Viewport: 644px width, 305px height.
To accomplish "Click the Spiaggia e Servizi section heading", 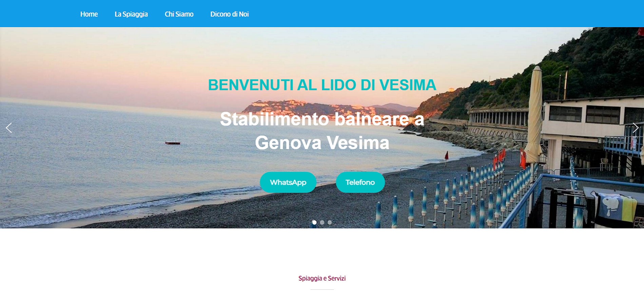I will coord(322,279).
